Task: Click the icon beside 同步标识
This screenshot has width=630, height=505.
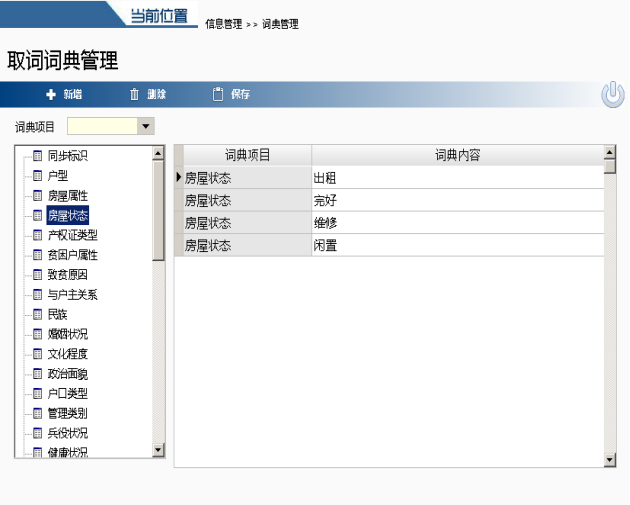Action: tap(37, 155)
